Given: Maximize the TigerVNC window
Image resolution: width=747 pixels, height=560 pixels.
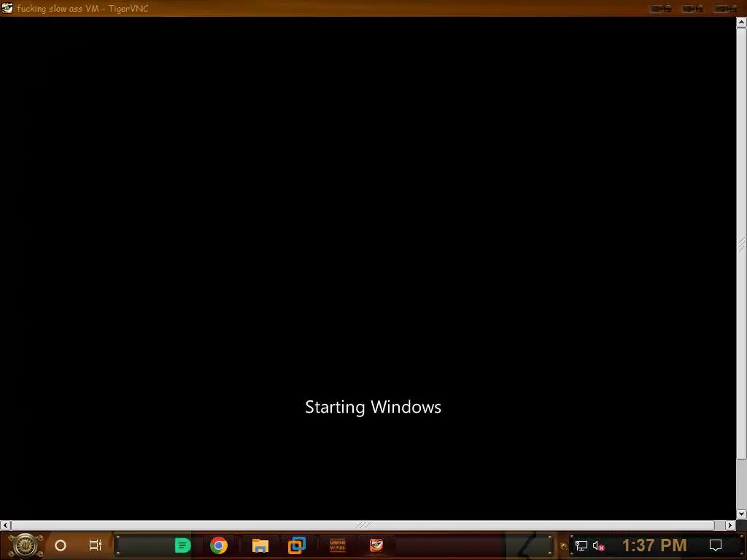Looking at the screenshot, I should (692, 9).
